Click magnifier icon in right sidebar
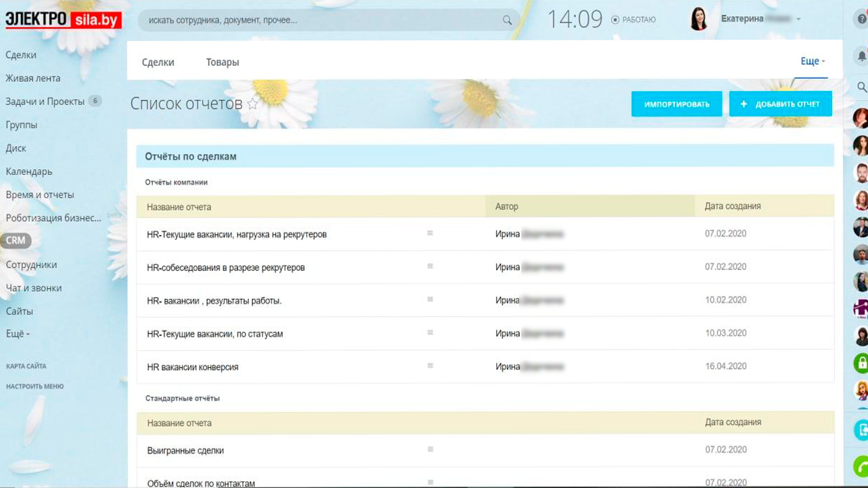This screenshot has height=488, width=868. coord(862,87)
